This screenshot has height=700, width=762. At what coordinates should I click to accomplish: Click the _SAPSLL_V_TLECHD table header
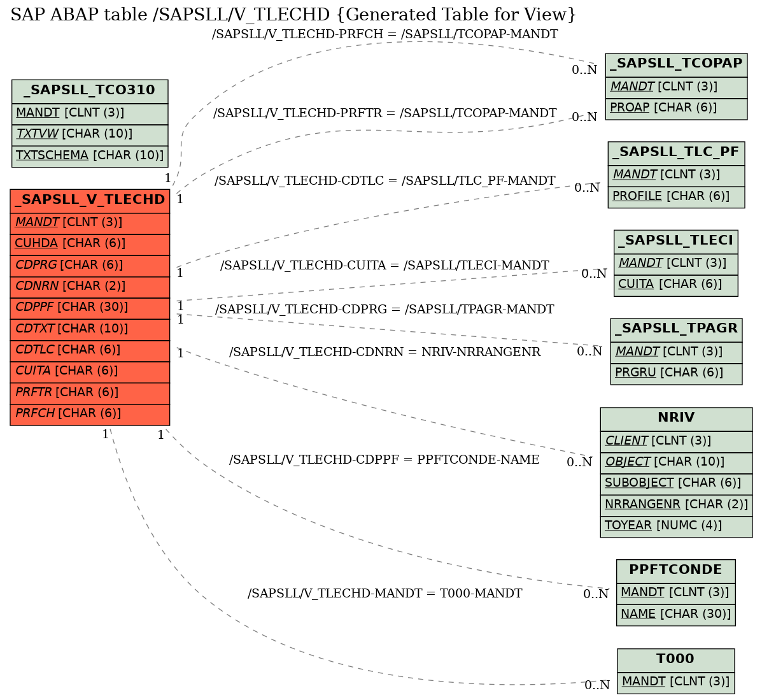[90, 201]
